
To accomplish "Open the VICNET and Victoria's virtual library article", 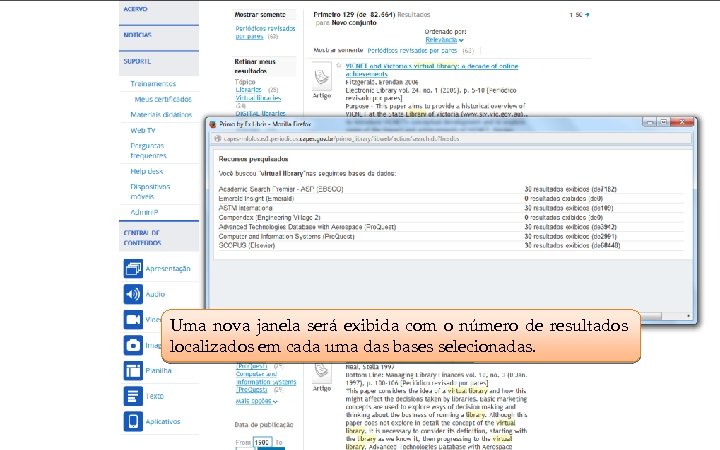I will pos(432,70).
